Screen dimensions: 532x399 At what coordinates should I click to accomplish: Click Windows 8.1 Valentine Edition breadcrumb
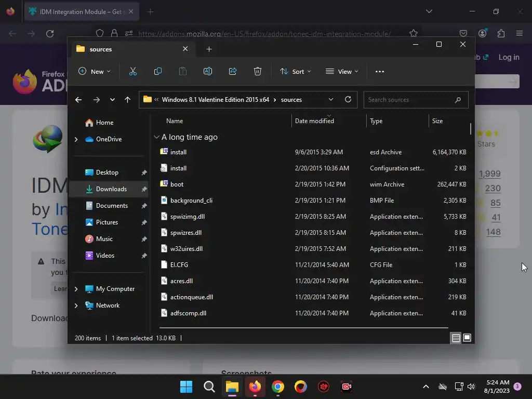click(x=216, y=100)
